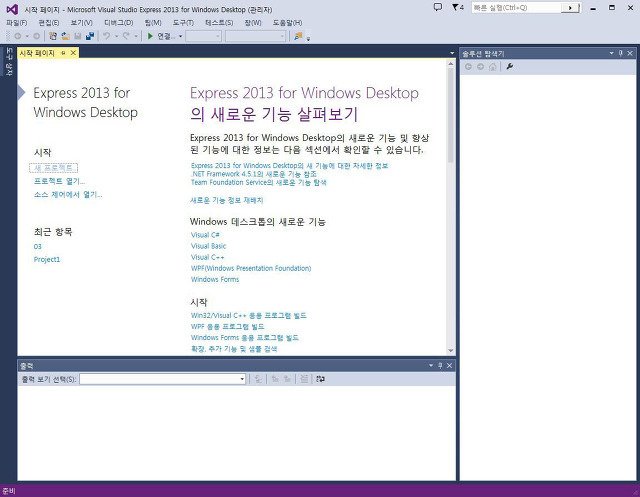Click the Redo toolbar icon
640x497 pixels.
coord(126,36)
